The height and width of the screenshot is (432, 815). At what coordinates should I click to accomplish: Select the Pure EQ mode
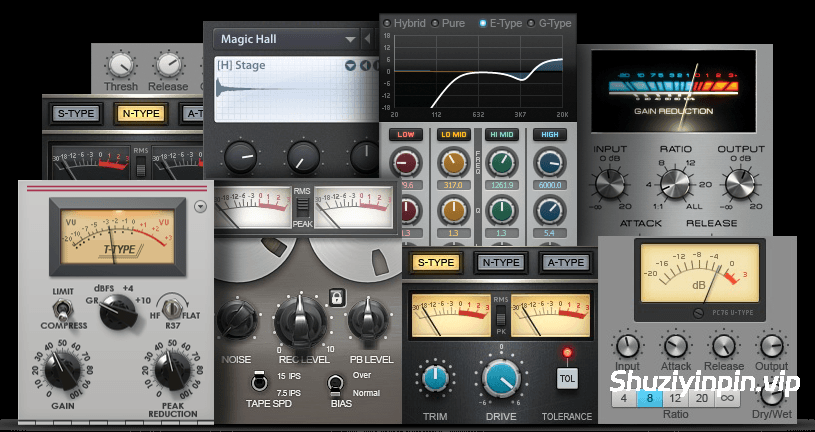tap(436, 23)
